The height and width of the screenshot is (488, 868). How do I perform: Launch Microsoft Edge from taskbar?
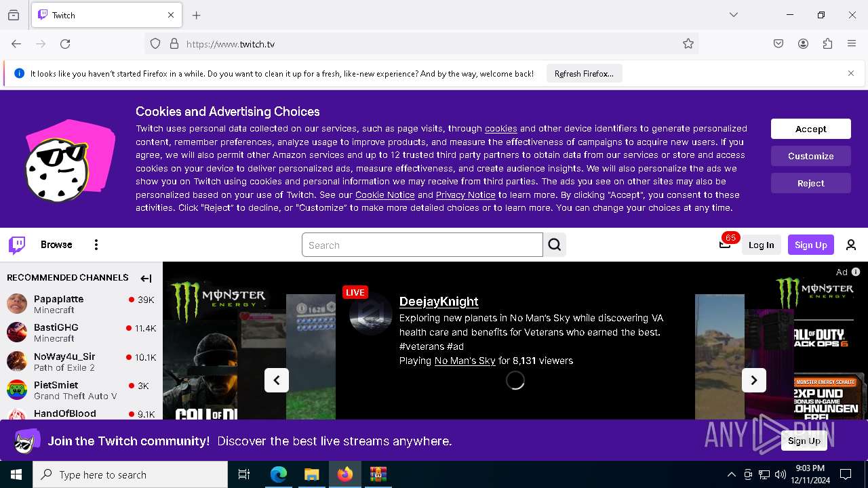point(279,474)
